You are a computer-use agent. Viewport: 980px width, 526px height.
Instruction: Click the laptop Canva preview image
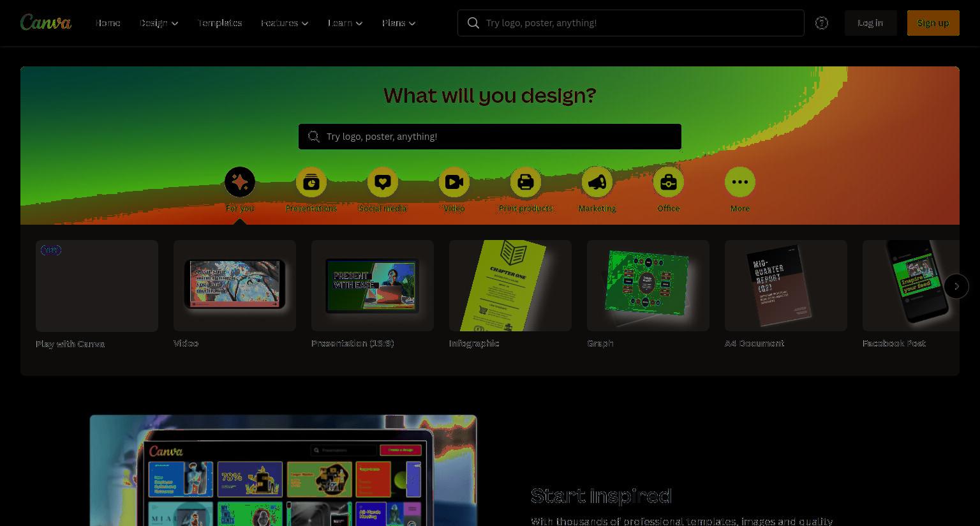[x=283, y=470]
